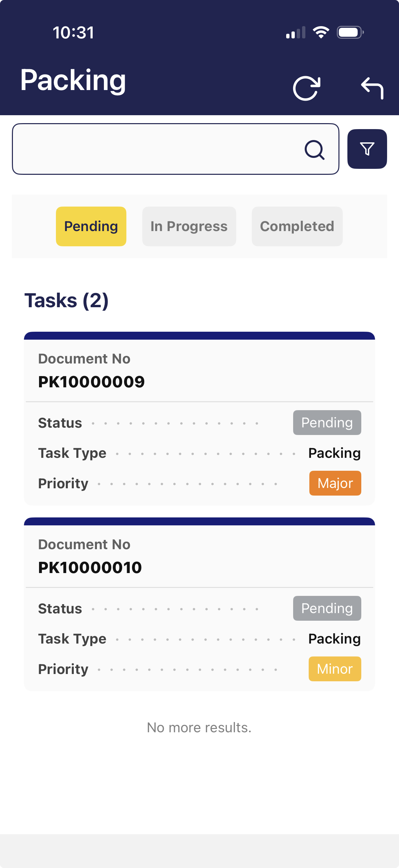The width and height of the screenshot is (399, 868).
Task: Tap Pending status badge of PK10000009
Action: tap(327, 422)
